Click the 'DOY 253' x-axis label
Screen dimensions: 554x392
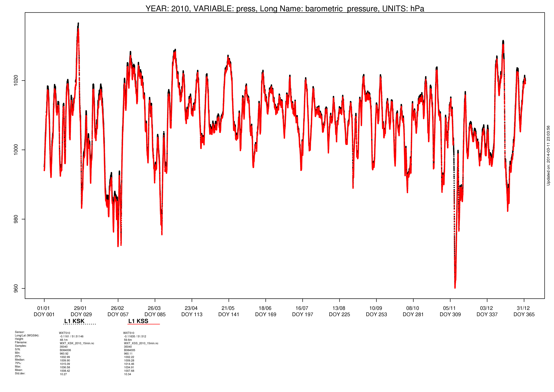tap(376, 315)
